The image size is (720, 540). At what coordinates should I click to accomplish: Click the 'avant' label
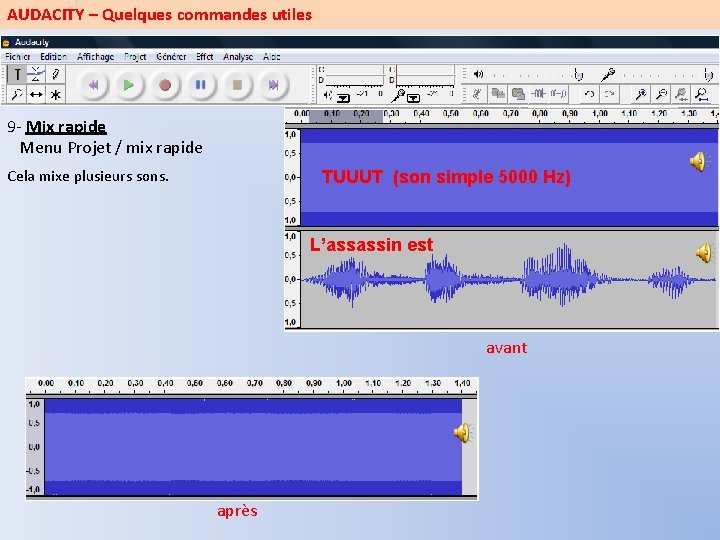point(506,348)
